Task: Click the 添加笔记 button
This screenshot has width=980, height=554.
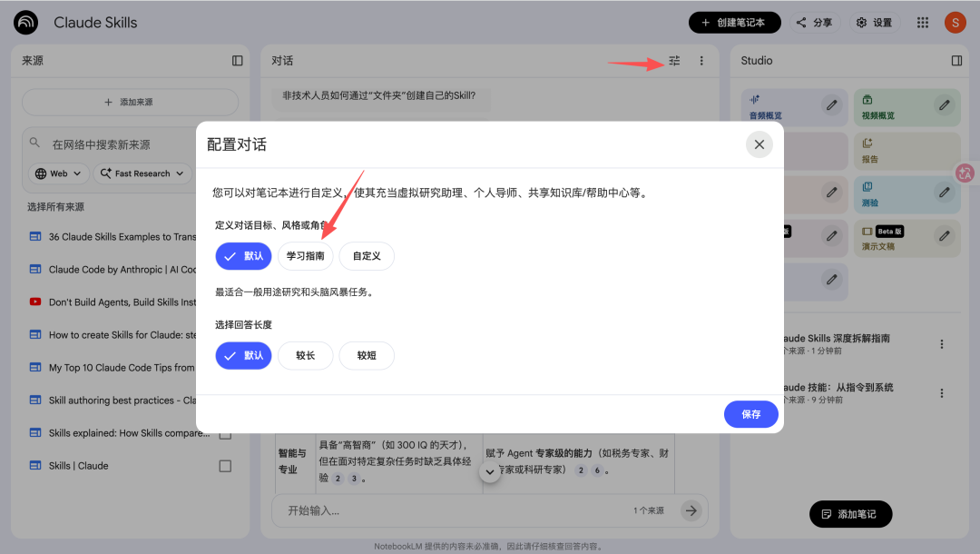Action: pyautogui.click(x=850, y=514)
